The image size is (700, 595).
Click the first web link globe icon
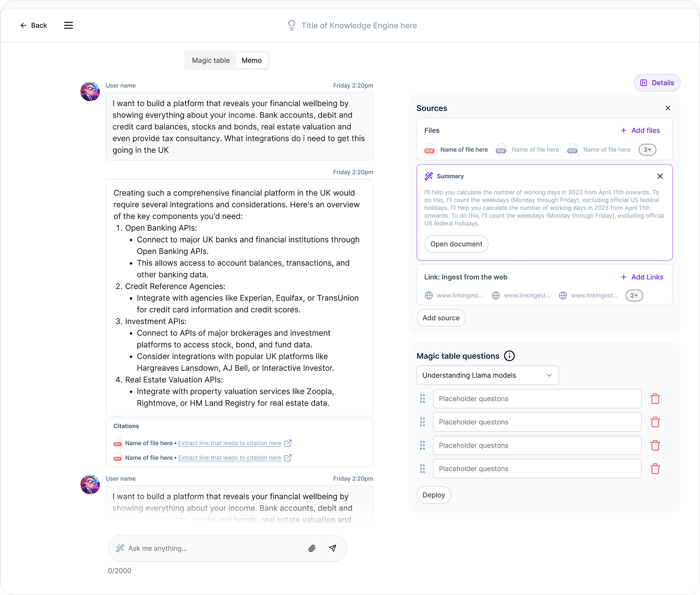point(429,295)
